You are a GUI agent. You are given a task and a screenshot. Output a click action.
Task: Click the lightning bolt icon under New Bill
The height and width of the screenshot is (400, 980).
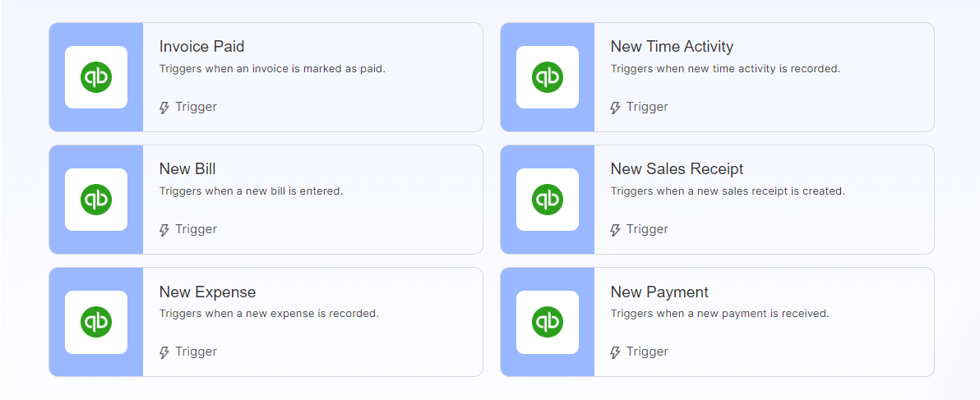(x=164, y=230)
